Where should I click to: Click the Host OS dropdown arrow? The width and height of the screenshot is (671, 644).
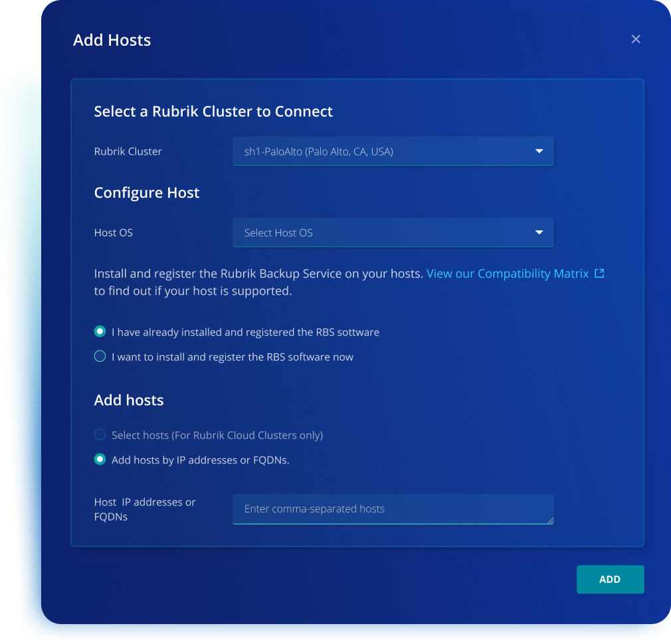539,232
